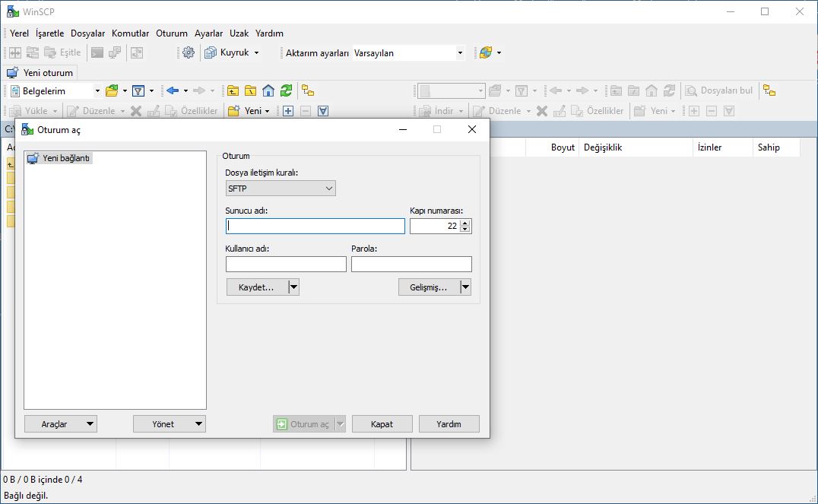Image resolution: width=818 pixels, height=504 pixels.
Task: Refresh the local panel with green arrows
Action: (x=286, y=90)
